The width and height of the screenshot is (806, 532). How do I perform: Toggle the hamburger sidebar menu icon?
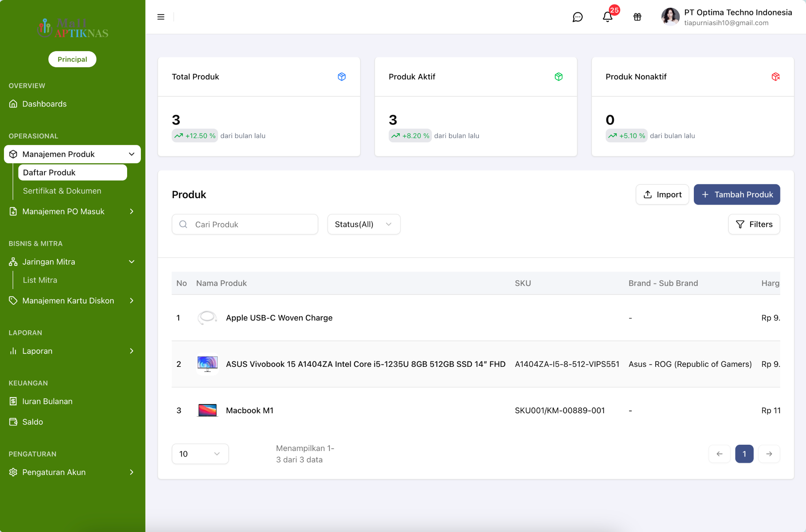click(161, 17)
